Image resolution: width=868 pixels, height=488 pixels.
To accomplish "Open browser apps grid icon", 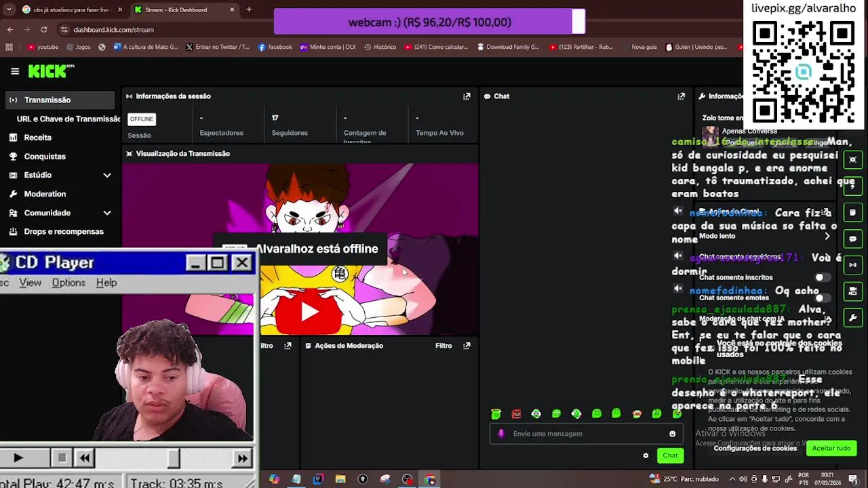I will [x=9, y=47].
